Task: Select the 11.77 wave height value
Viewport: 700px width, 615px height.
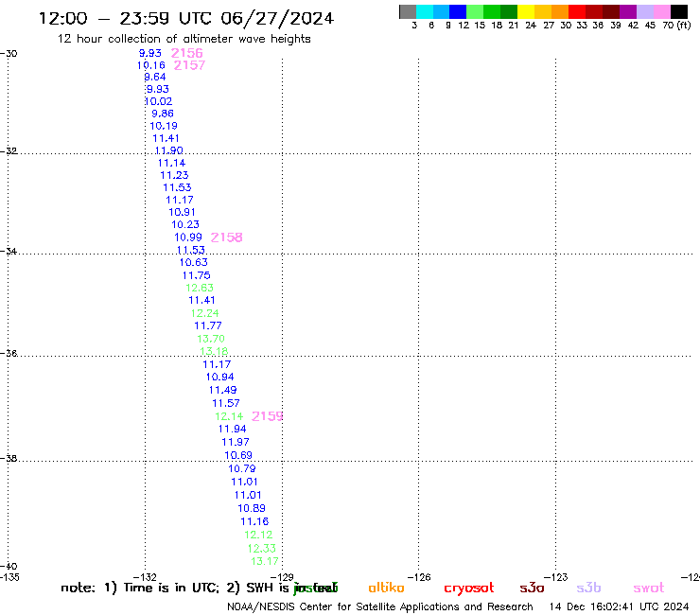Action: click(208, 325)
